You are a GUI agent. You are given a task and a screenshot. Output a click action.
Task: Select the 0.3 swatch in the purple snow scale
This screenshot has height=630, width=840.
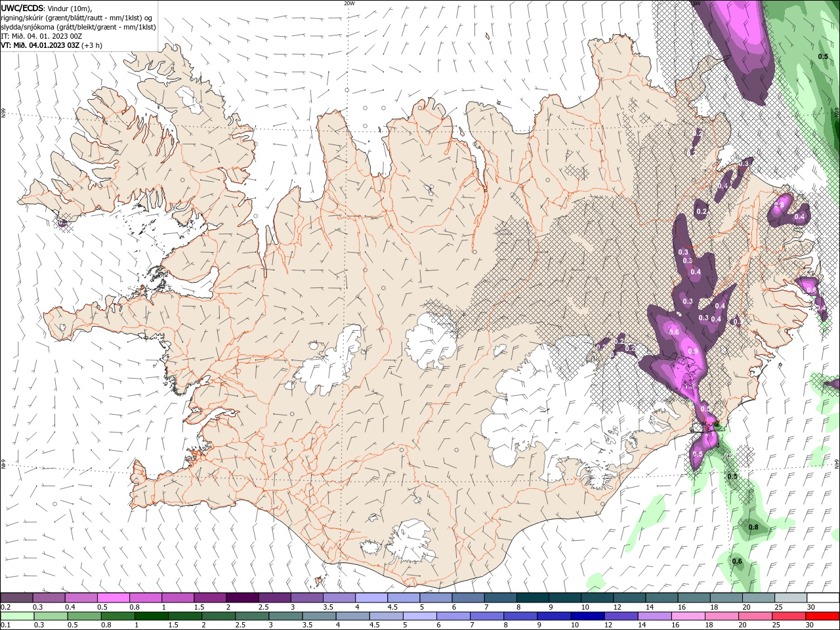click(x=49, y=597)
